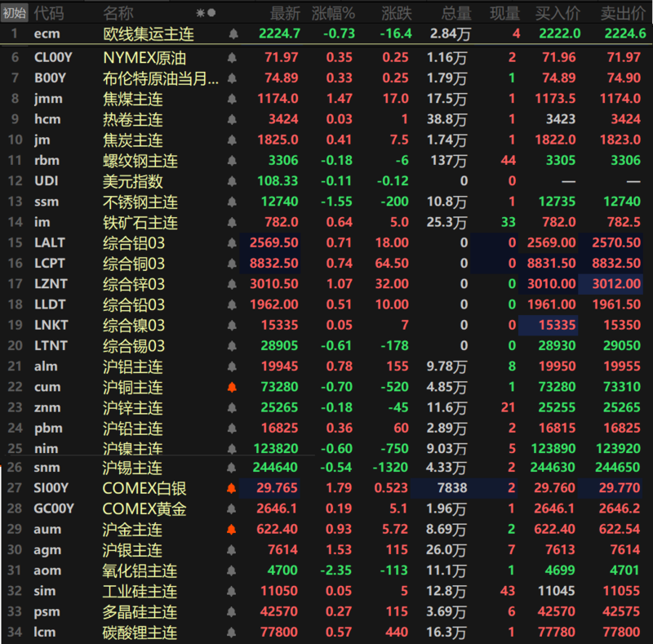Click sell price 3012.00 of 综合锌03

(x=616, y=284)
